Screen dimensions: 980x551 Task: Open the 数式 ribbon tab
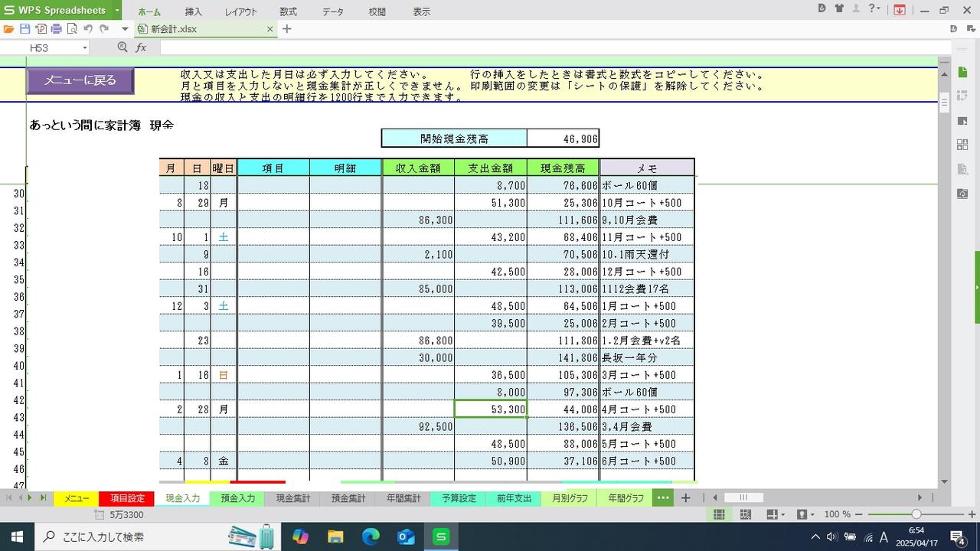[288, 11]
